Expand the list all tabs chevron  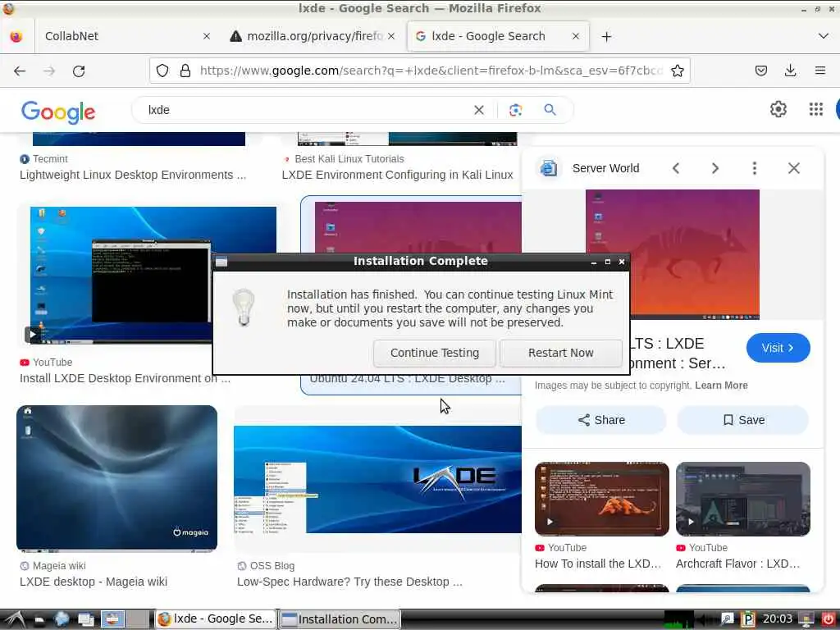(x=824, y=36)
